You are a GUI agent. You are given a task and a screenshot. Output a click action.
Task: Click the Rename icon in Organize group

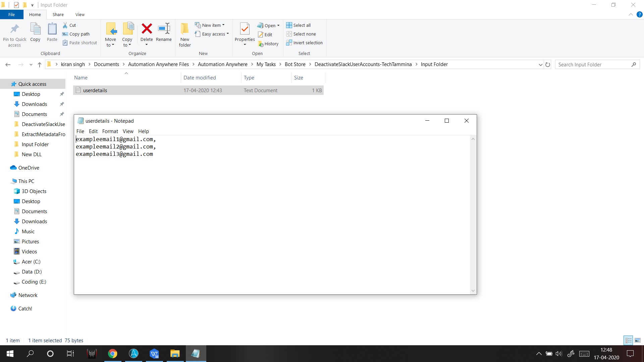(x=164, y=29)
